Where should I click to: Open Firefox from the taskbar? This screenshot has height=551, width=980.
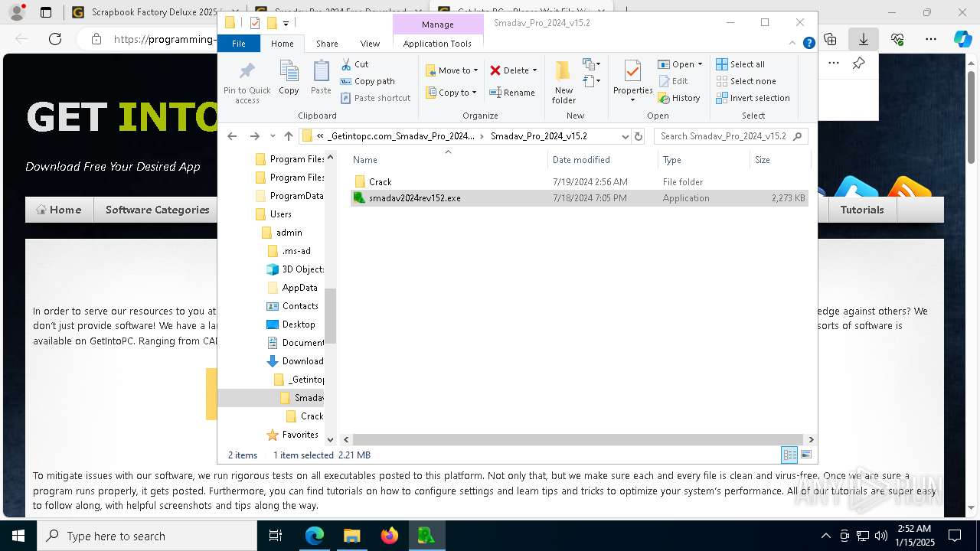[x=389, y=536]
